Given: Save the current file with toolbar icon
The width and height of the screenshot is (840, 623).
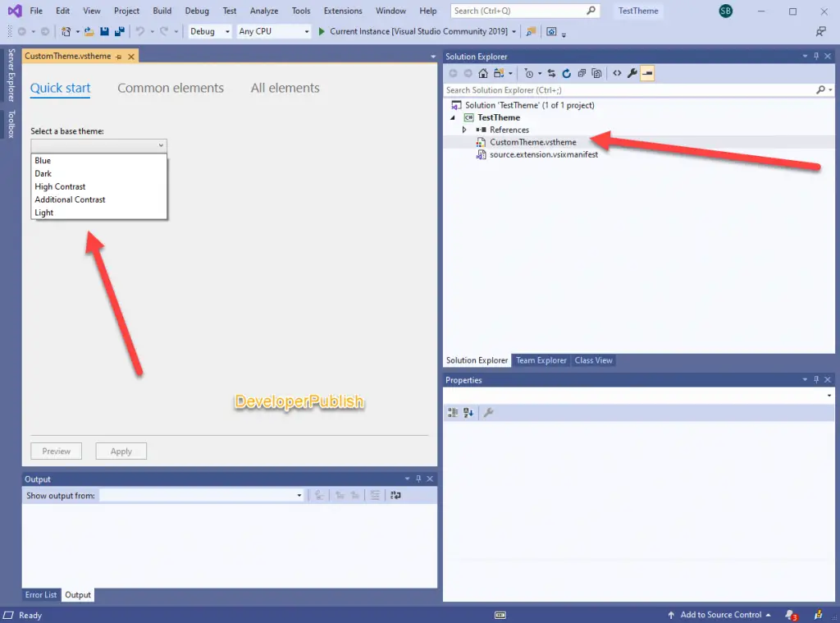Looking at the screenshot, I should [104, 32].
